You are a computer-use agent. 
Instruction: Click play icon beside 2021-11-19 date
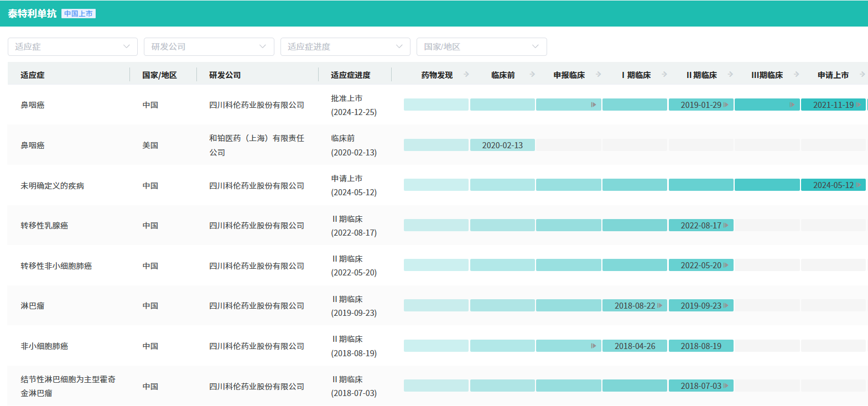(x=858, y=105)
